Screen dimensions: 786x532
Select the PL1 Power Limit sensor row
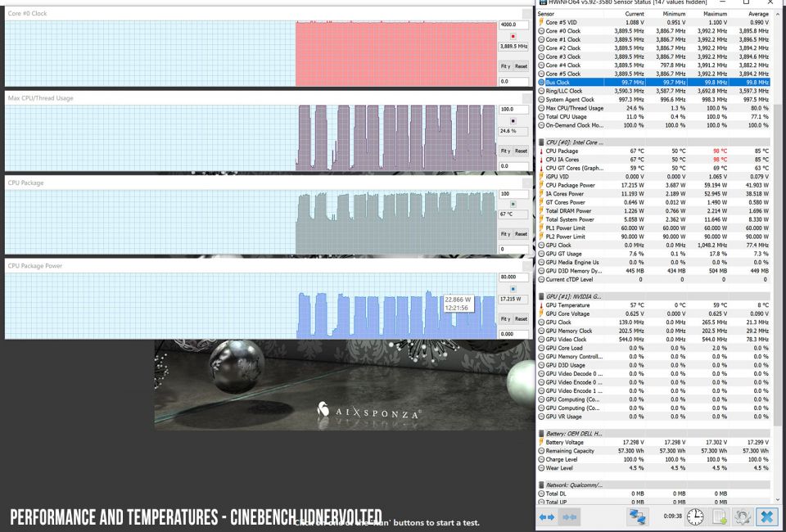point(653,228)
